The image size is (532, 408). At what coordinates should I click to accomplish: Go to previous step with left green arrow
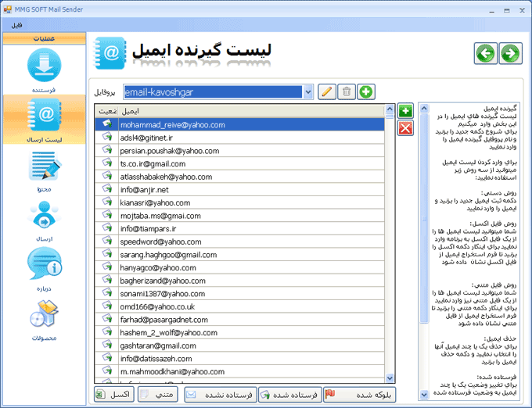coord(486,53)
